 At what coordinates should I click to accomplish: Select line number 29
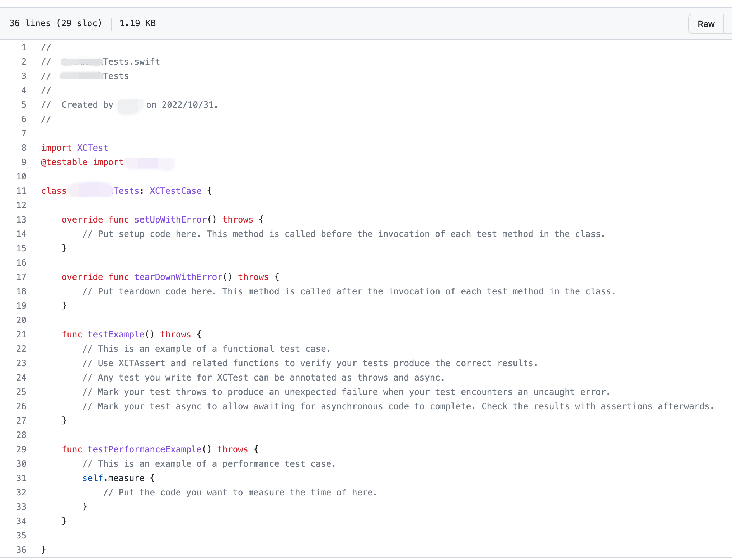point(22,449)
